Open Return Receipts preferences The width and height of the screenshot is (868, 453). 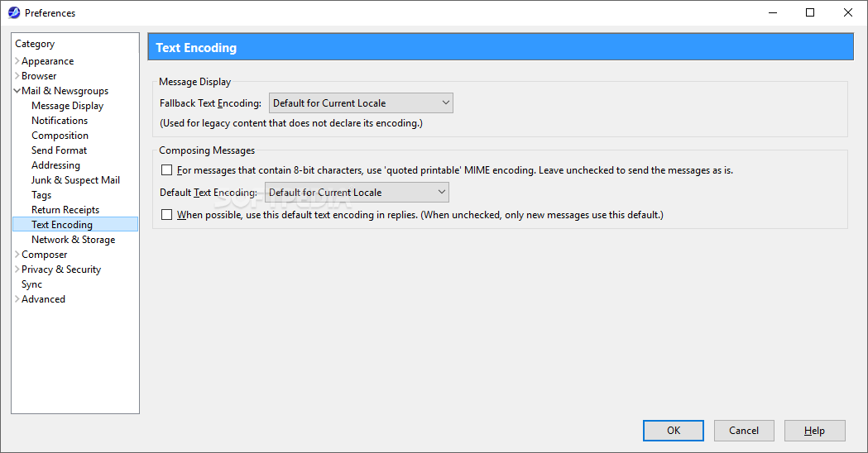(x=65, y=210)
